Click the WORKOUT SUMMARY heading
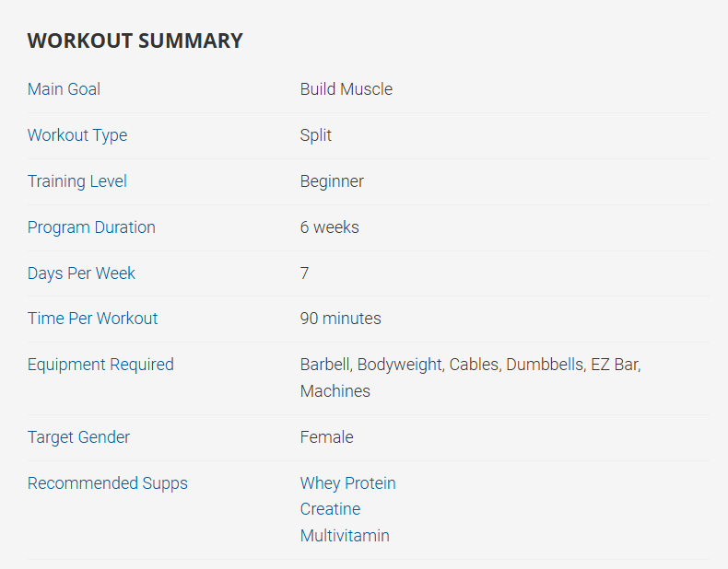 (135, 41)
